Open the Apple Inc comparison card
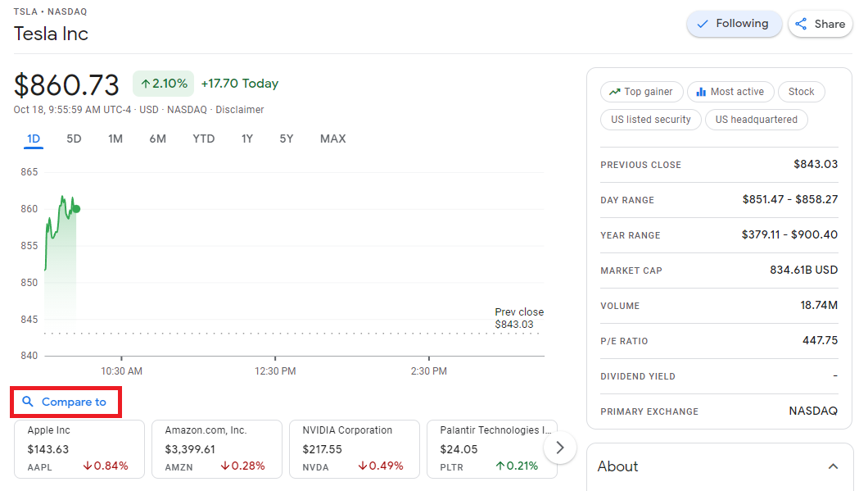The height and width of the screenshot is (491, 868). 79,449
